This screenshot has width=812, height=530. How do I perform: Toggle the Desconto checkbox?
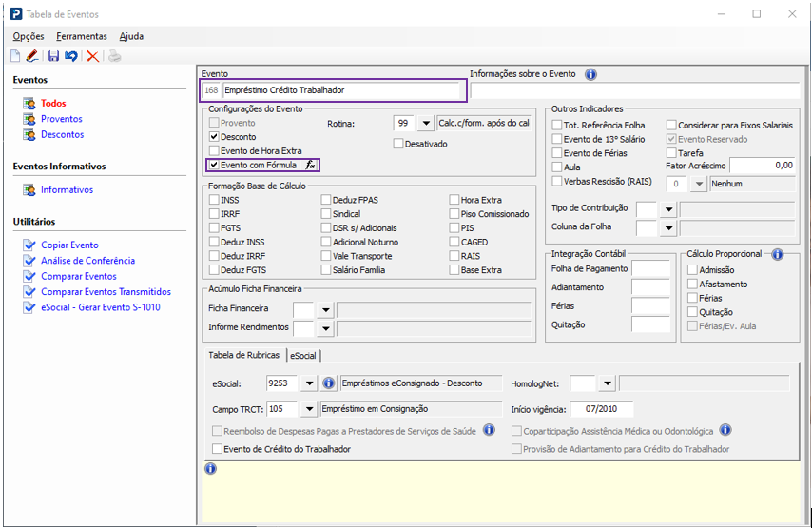[x=214, y=137]
